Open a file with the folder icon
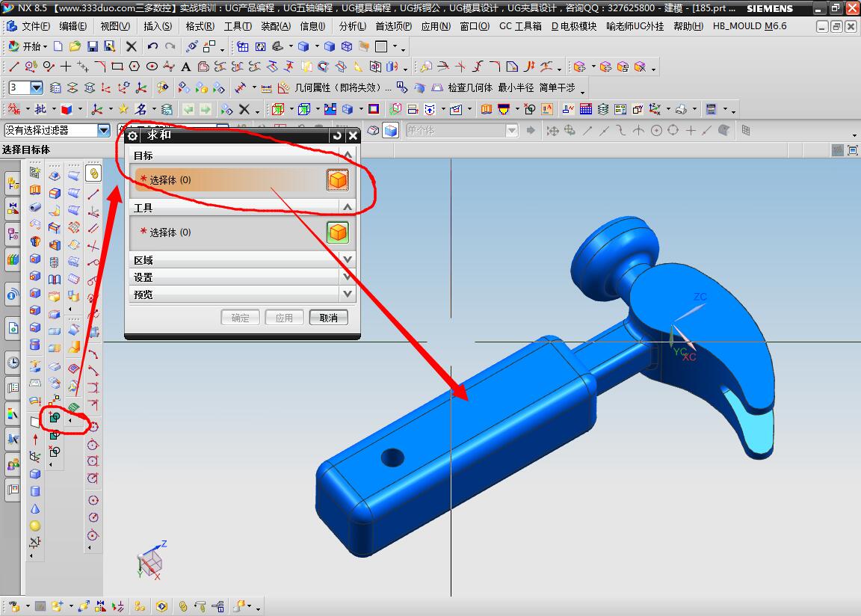The height and width of the screenshot is (616, 861). coord(75,46)
